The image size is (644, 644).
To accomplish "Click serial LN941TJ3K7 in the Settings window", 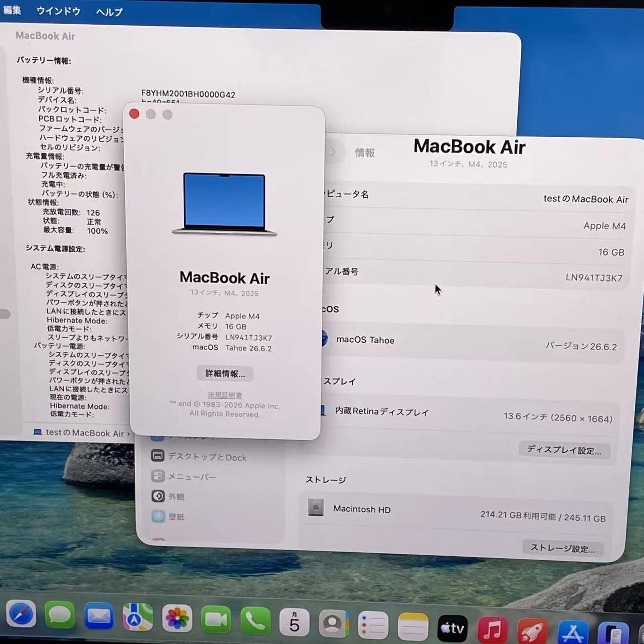I will coord(594,278).
